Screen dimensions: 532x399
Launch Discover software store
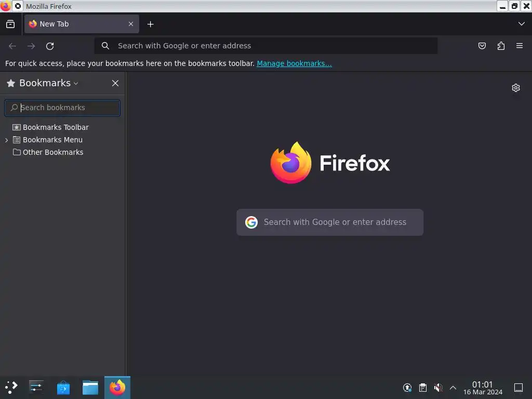(63, 388)
